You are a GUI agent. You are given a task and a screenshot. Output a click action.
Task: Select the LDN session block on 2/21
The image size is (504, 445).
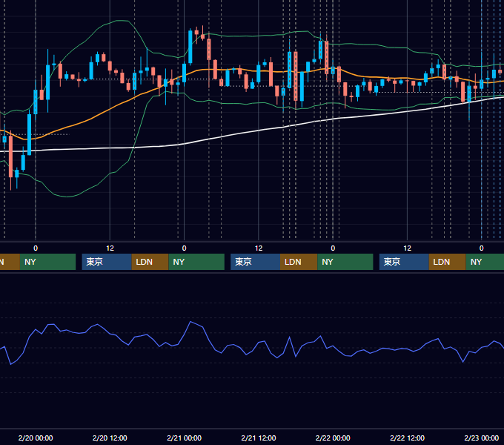299,262
